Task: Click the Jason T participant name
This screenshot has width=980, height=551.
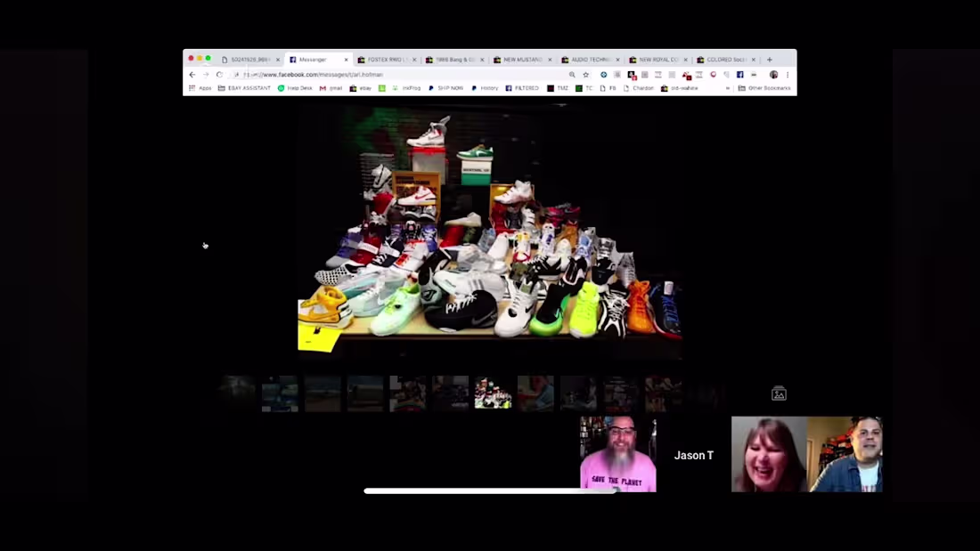Action: pos(694,456)
